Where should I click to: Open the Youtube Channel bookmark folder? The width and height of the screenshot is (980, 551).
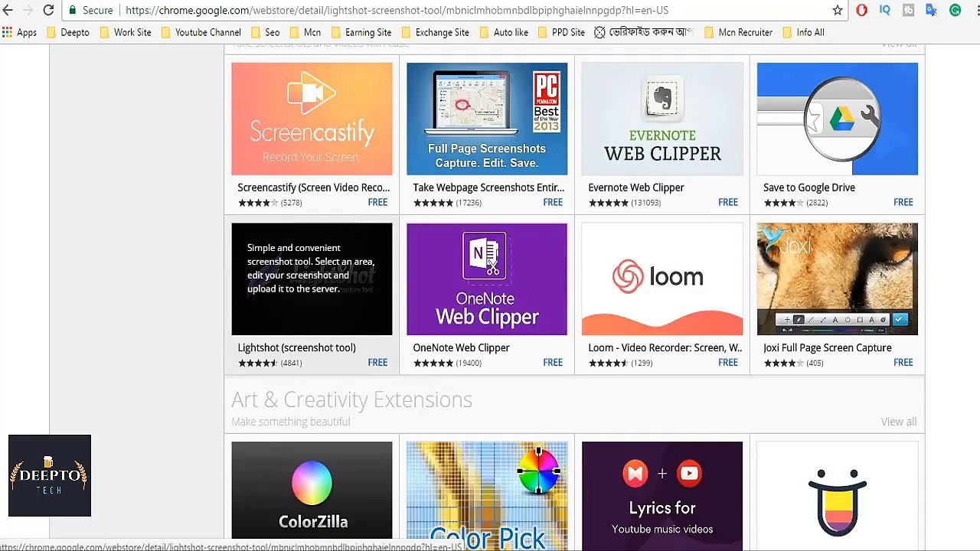coord(201,32)
